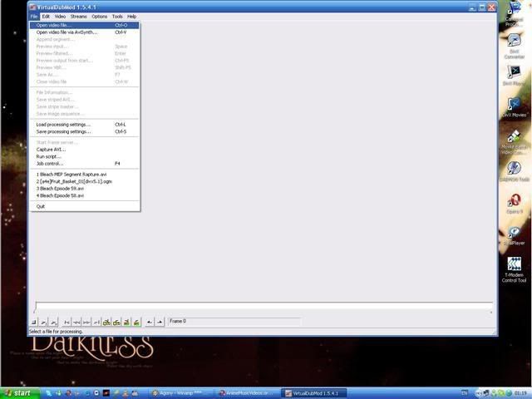Screen dimensions: 532x399
Task: Click the scene reverse scan icon
Action: click(126, 322)
